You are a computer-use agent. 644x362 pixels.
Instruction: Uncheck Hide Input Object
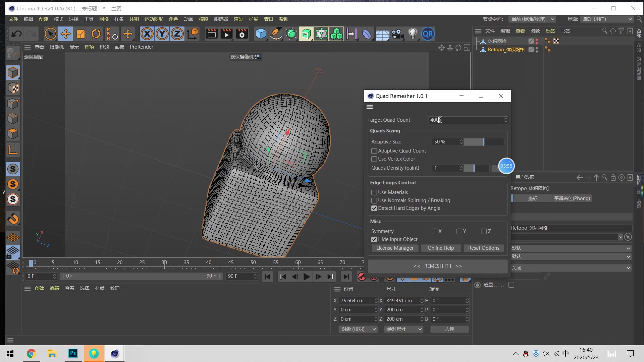point(374,239)
